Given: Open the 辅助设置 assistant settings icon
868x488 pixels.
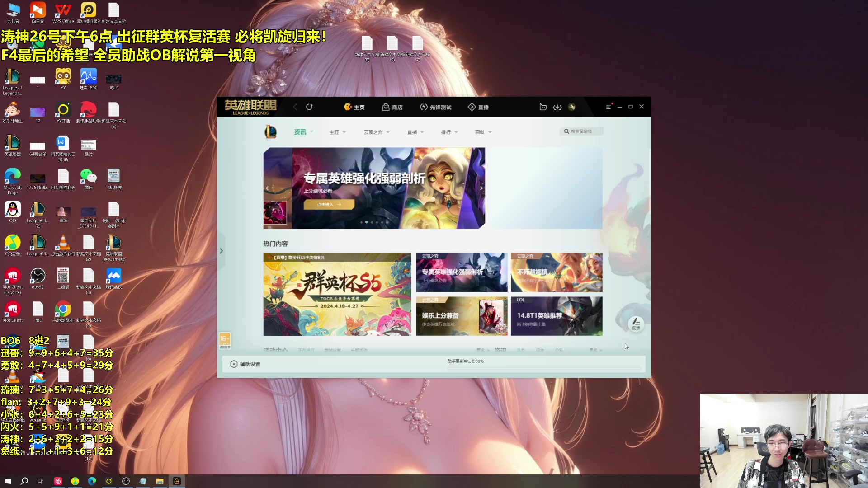Looking at the screenshot, I should click(x=234, y=364).
